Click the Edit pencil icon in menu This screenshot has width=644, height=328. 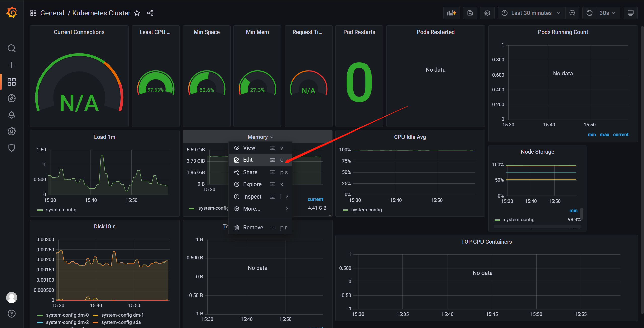(x=237, y=160)
